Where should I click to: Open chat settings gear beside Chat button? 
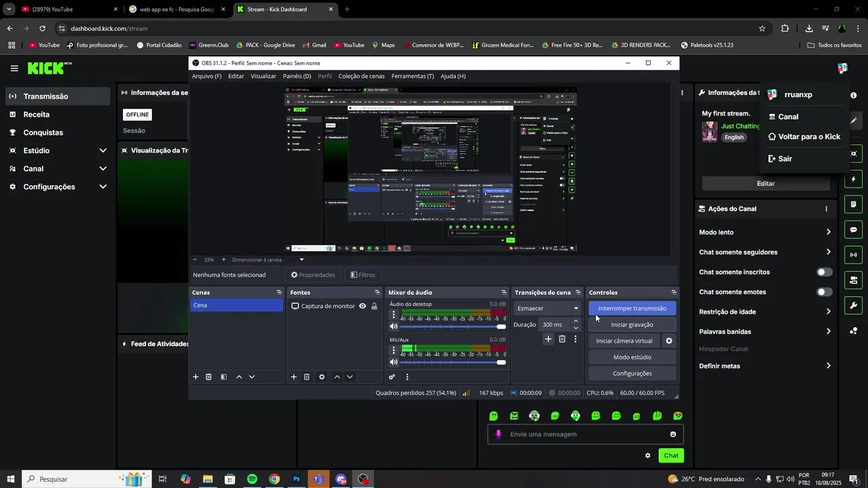pyautogui.click(x=648, y=455)
